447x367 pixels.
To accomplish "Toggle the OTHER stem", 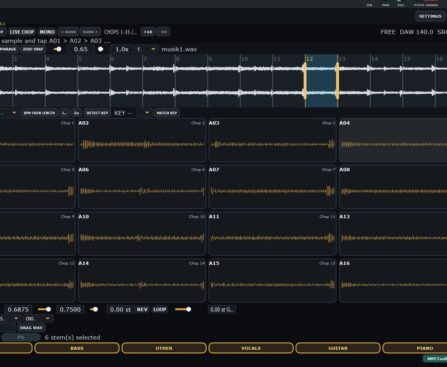I will 164,348.
